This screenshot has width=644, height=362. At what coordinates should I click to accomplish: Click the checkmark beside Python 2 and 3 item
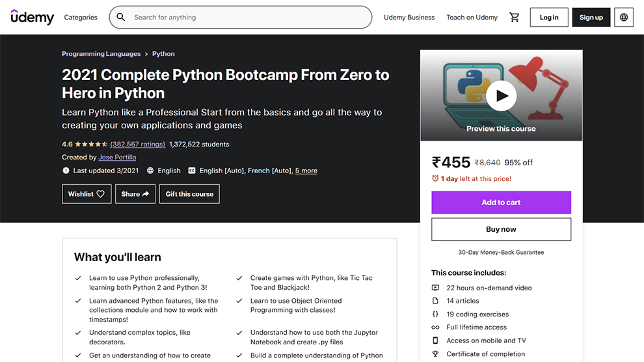pos(78,278)
